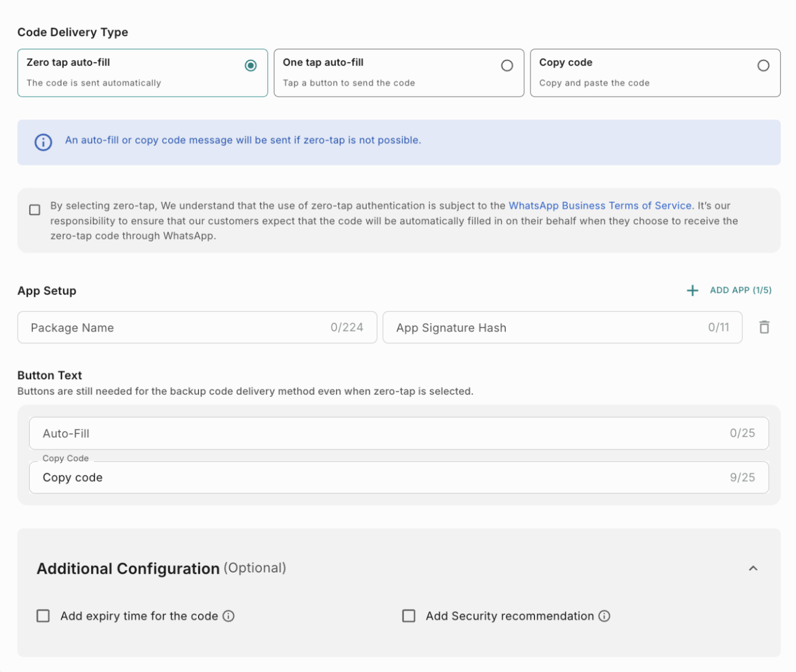
Task: Open WhatsApp Business Terms of Service link
Action: point(600,206)
